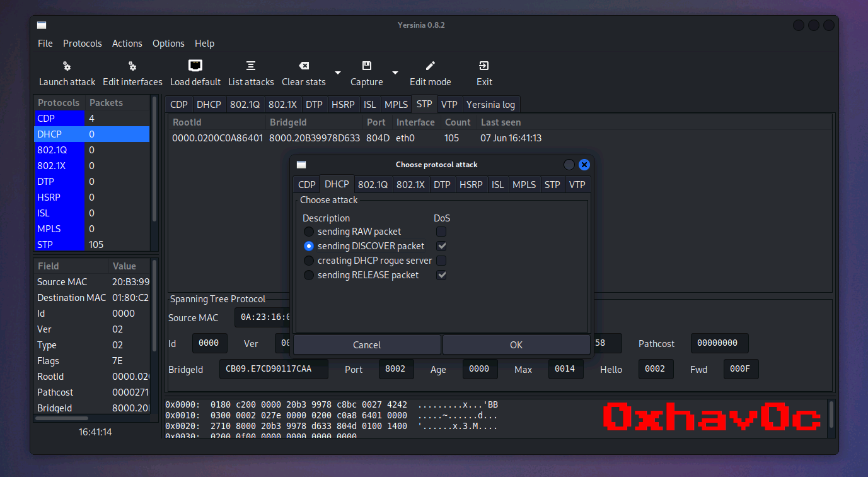
Task: Select creating DHCP rogue server option
Action: (309, 261)
